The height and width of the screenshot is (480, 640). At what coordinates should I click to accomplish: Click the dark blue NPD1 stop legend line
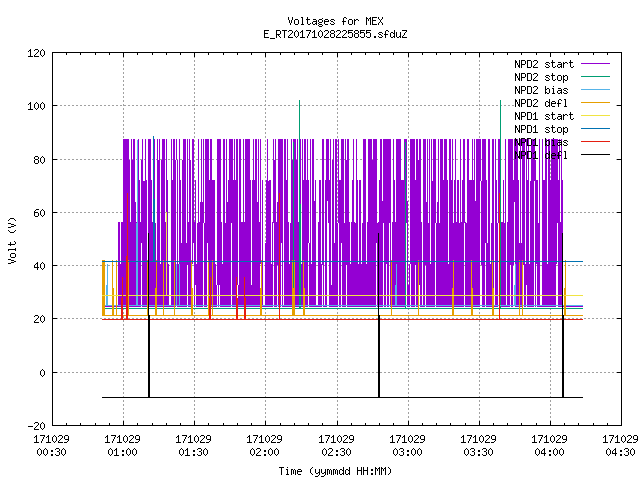[595, 129]
